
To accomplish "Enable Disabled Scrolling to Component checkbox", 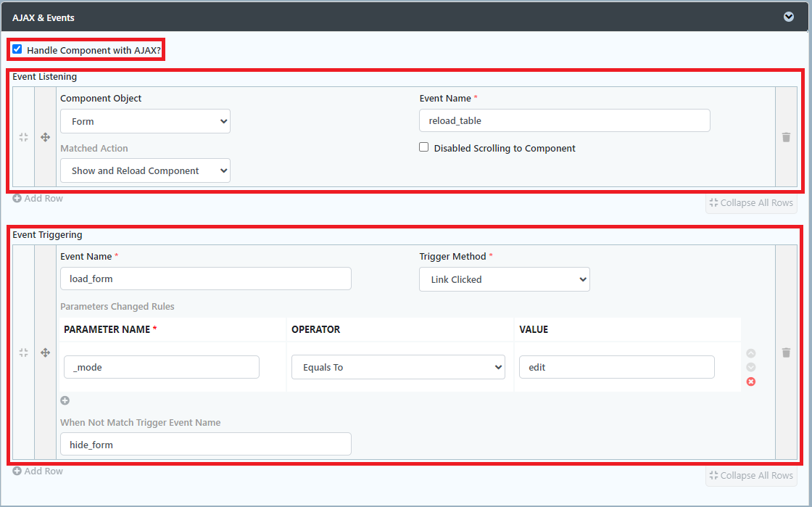I will tap(424, 147).
